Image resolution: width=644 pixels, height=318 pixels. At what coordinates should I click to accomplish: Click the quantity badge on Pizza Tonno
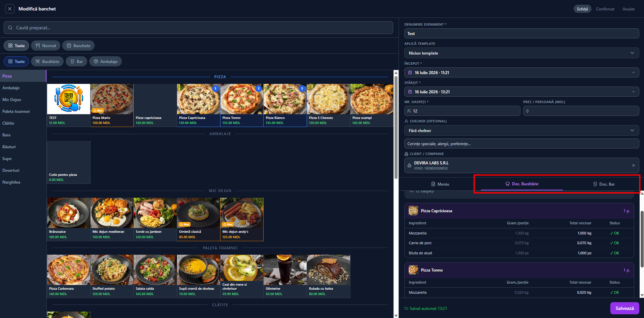click(259, 89)
